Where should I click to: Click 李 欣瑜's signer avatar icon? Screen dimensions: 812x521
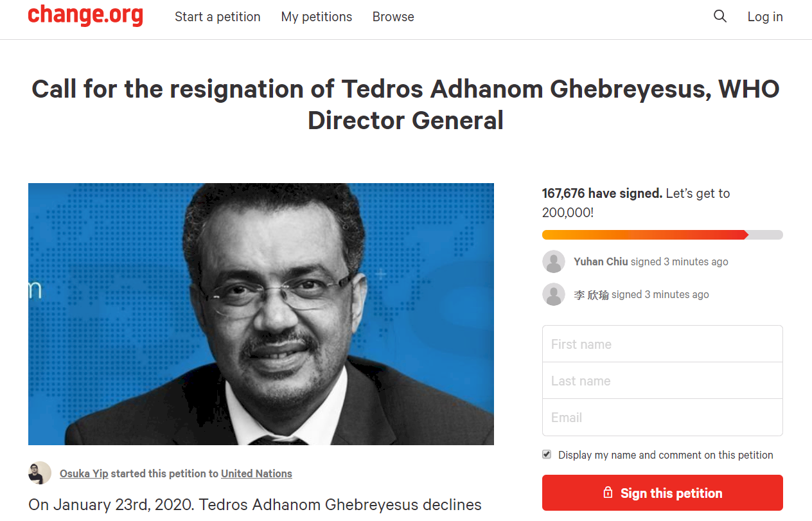[554, 294]
